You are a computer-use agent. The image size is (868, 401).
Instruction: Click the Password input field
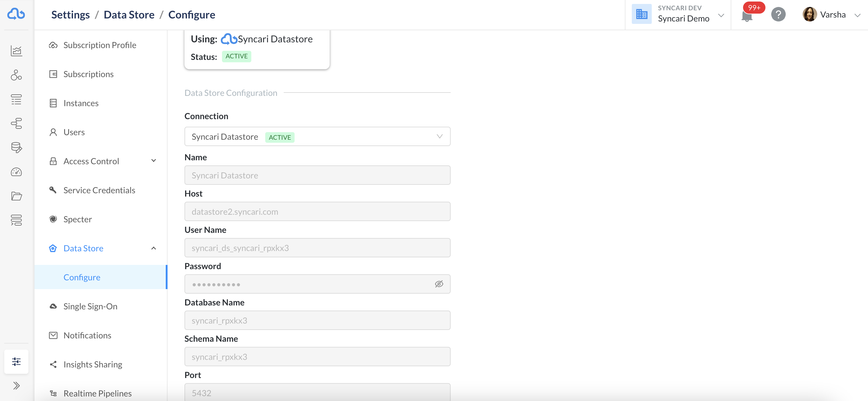[317, 284]
